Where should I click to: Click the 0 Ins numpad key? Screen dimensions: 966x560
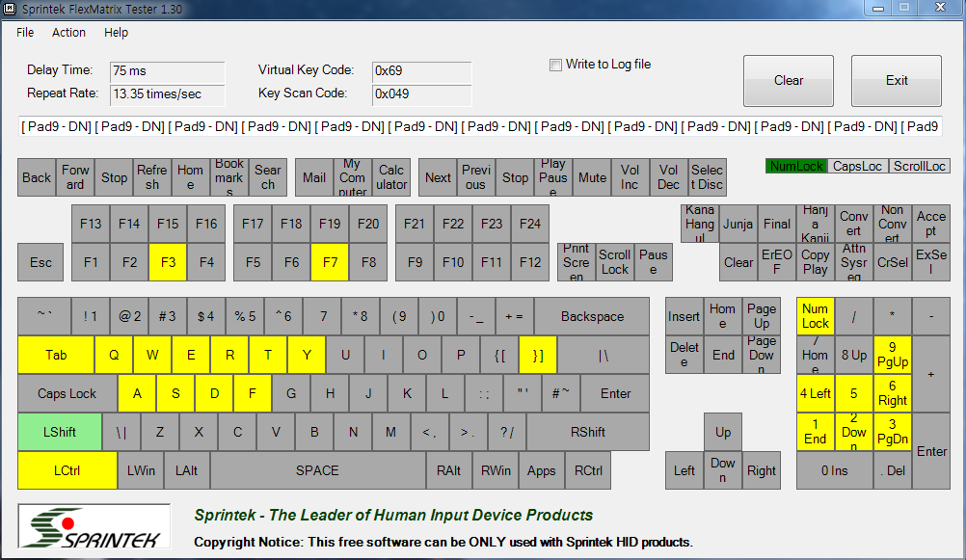pyautogui.click(x=834, y=470)
